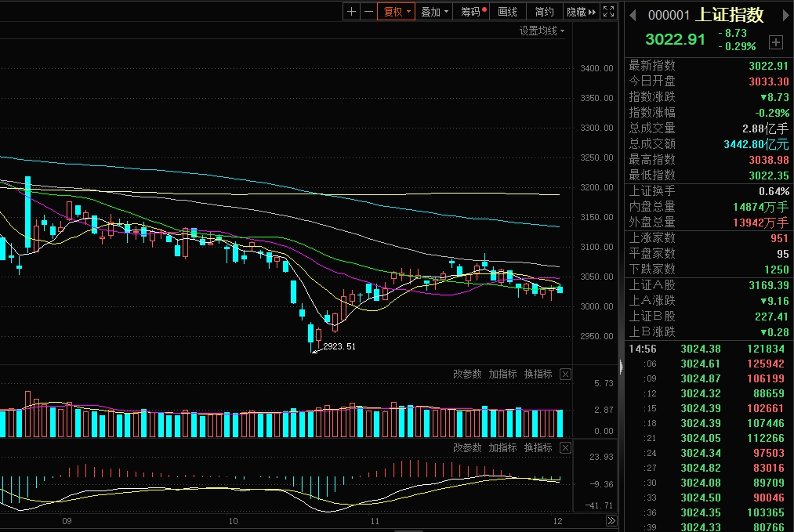The image size is (794, 532).
Task: Enter fullscreen with the expand icon
Action: click(x=608, y=12)
